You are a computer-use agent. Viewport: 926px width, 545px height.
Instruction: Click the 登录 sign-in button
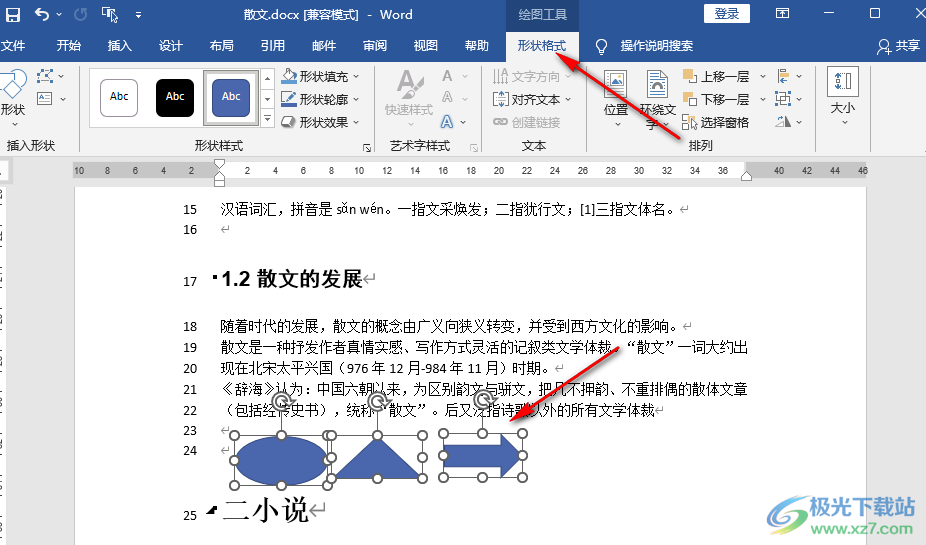point(726,14)
